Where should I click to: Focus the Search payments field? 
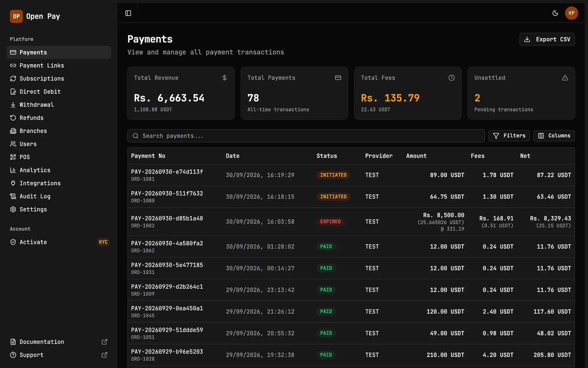[306, 136]
